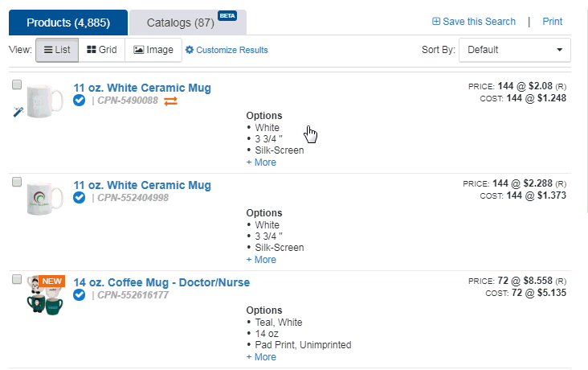
Task: Select the checkbox for the Doctor/Nurse Coffee Mug
Action: [17, 279]
